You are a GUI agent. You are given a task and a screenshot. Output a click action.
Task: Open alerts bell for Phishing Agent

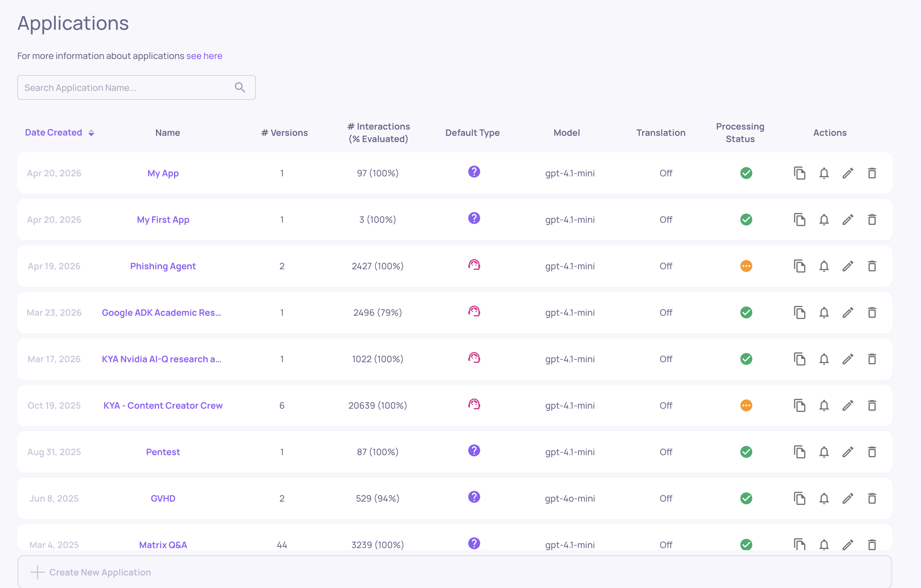(824, 266)
